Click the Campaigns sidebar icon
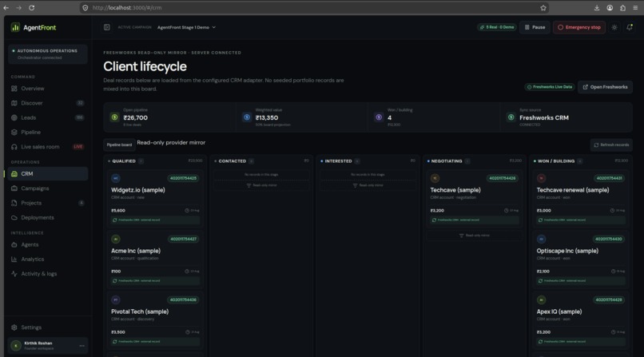Screen dimensions: 644x357 point(14,188)
